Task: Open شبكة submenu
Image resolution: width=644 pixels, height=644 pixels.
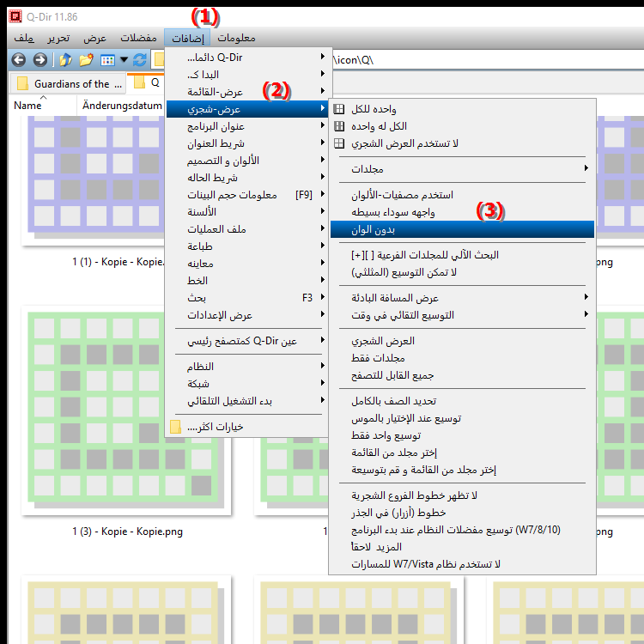Action: pyautogui.click(x=247, y=384)
